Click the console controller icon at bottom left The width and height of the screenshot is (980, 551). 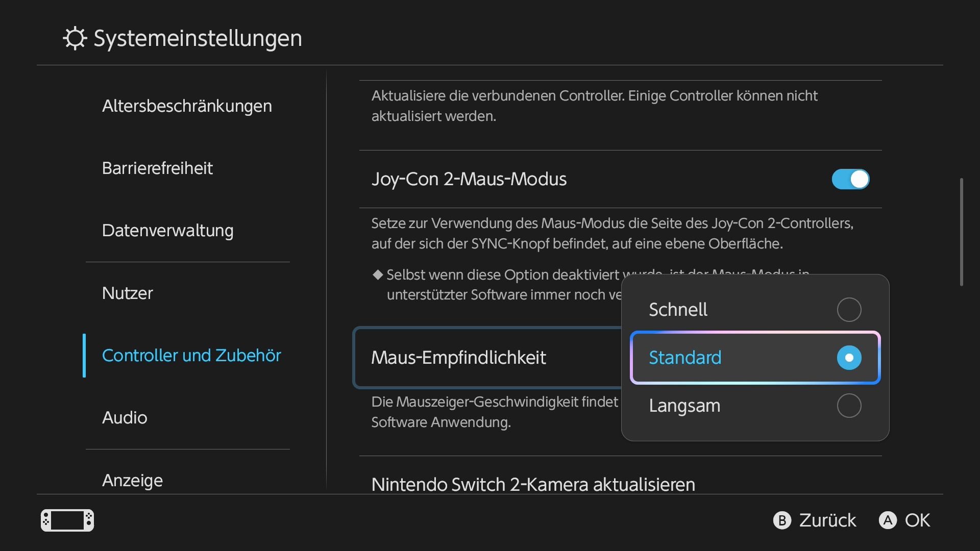pos(67,520)
